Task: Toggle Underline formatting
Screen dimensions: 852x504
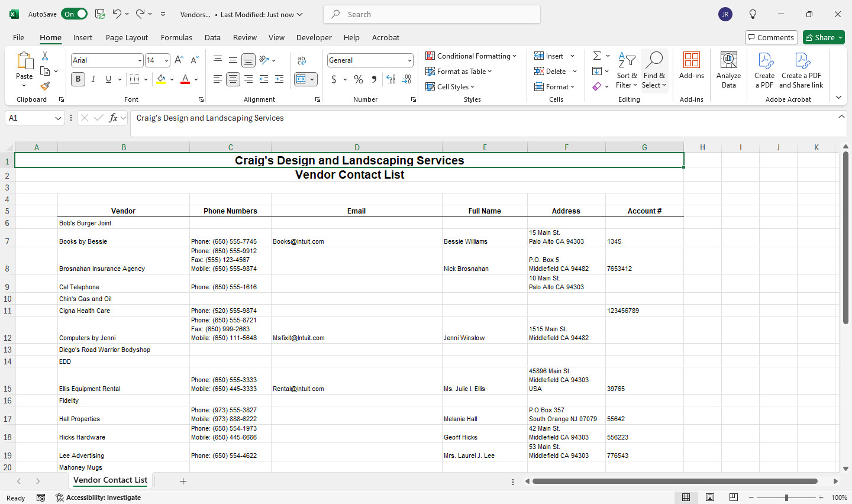Action: point(108,79)
